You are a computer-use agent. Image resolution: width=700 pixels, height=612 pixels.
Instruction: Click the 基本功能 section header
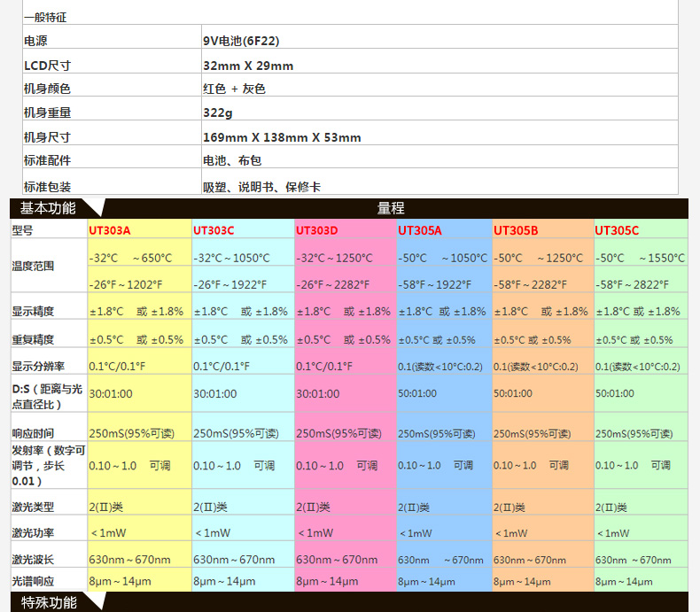coord(49,208)
